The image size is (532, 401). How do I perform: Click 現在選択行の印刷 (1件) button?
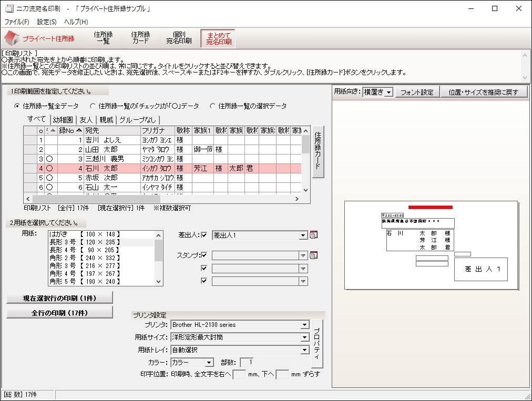point(60,298)
